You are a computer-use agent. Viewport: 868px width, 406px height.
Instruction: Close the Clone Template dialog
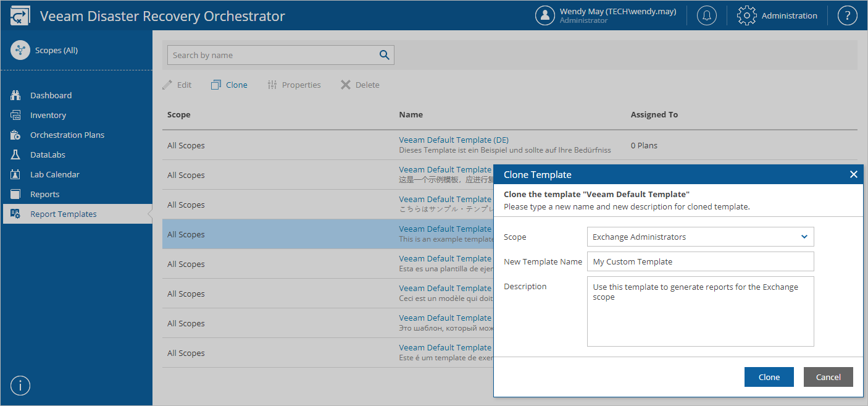pyautogui.click(x=854, y=174)
